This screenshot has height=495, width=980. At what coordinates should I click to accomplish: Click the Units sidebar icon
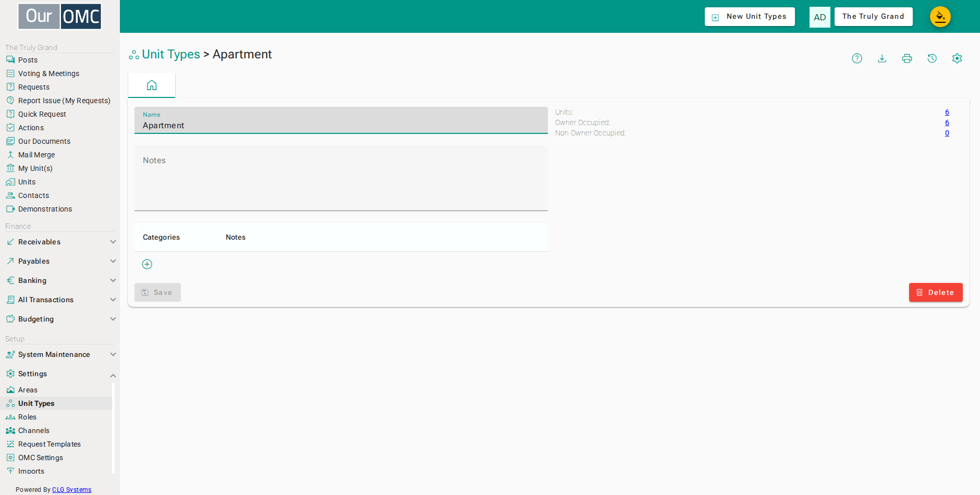coord(10,182)
